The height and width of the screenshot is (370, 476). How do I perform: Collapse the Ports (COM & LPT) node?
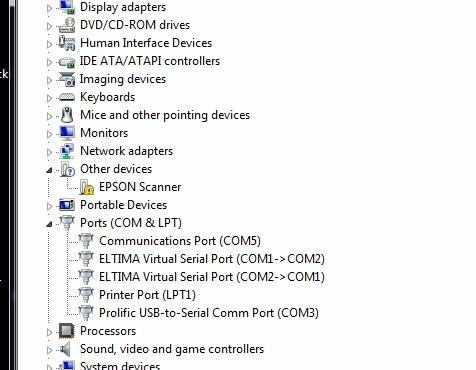coord(49,224)
